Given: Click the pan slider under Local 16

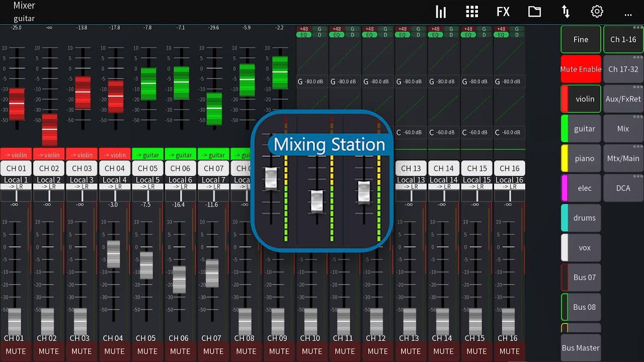Looking at the screenshot, I should (509, 196).
